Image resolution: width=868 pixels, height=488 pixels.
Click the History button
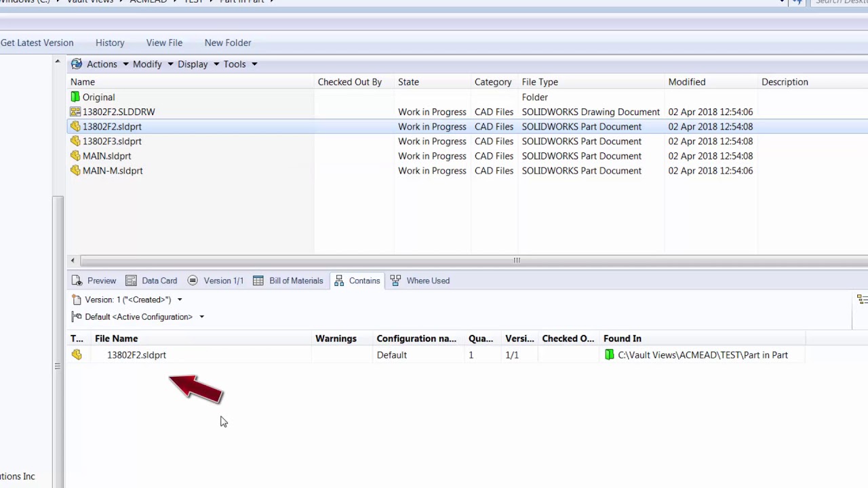[x=110, y=43]
